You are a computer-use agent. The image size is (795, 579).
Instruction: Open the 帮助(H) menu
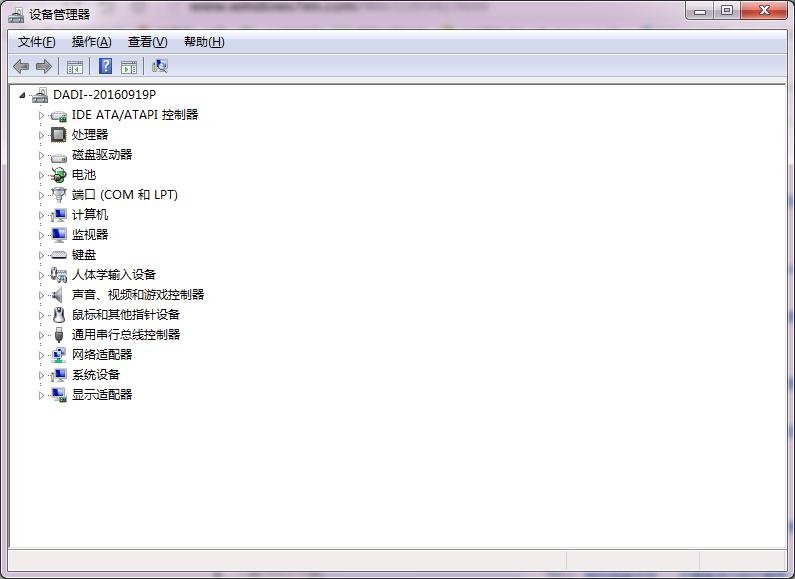click(x=204, y=42)
